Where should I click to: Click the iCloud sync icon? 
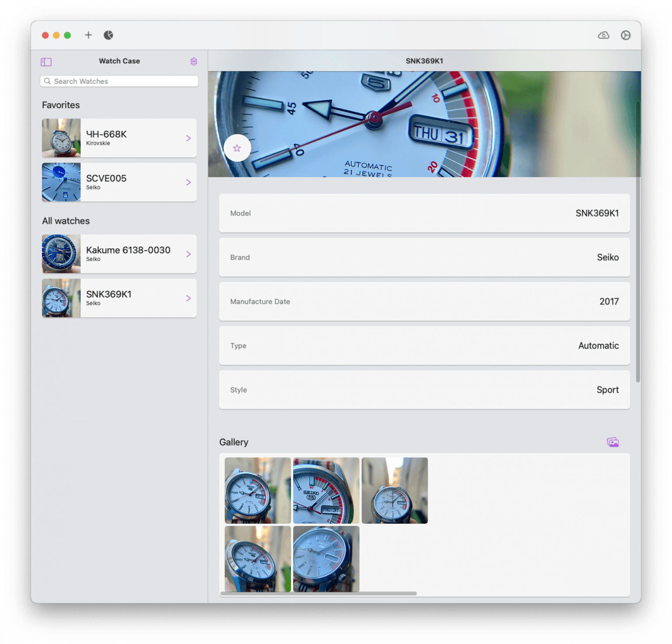pyautogui.click(x=603, y=35)
